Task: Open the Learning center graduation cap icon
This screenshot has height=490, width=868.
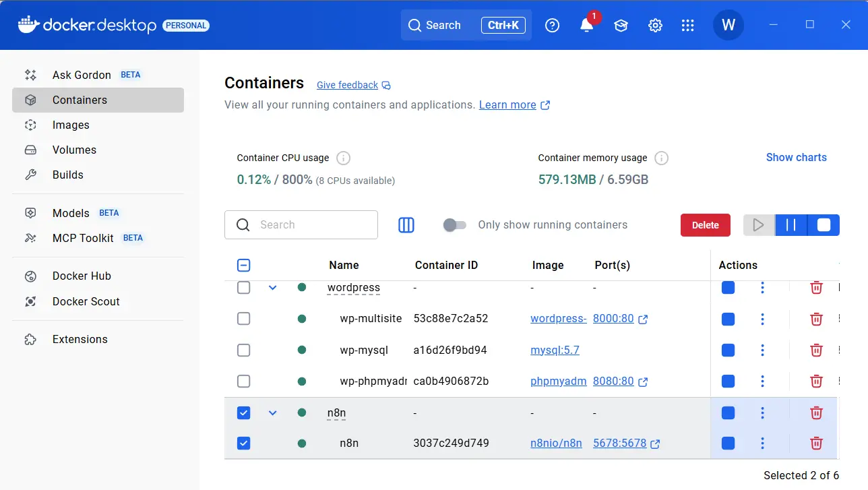Action: coord(621,26)
